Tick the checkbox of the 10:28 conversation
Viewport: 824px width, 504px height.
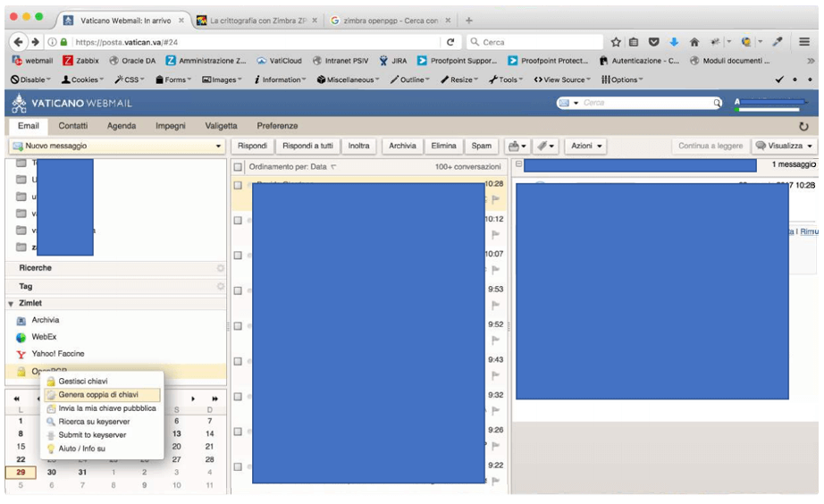tap(238, 186)
